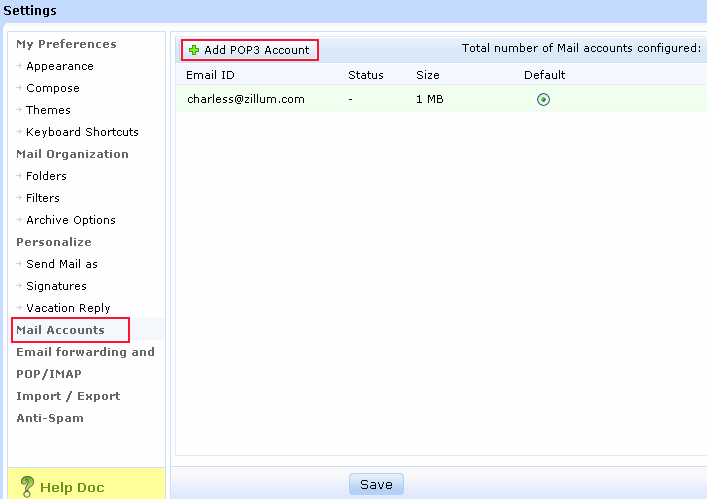Click the Mail Organization heading
Image resolution: width=707 pixels, height=499 pixels.
[73, 154]
